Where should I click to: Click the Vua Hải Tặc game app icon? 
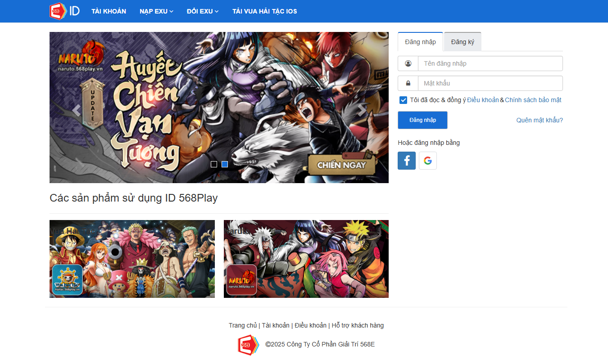pos(68,279)
